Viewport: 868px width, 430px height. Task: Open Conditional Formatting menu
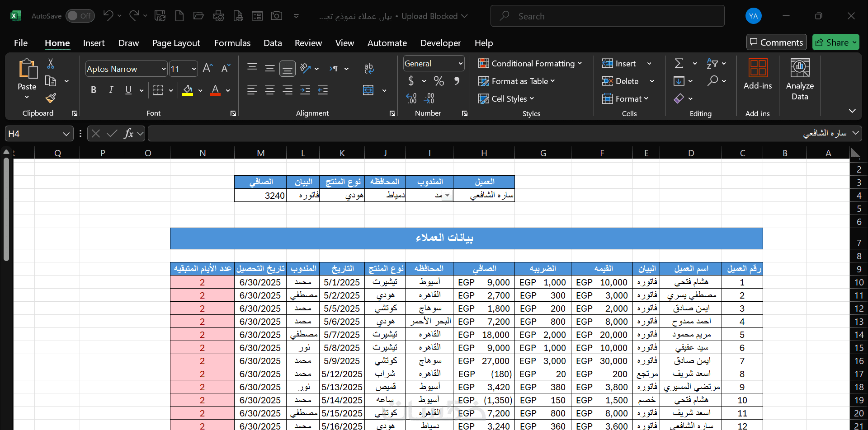[x=530, y=64]
